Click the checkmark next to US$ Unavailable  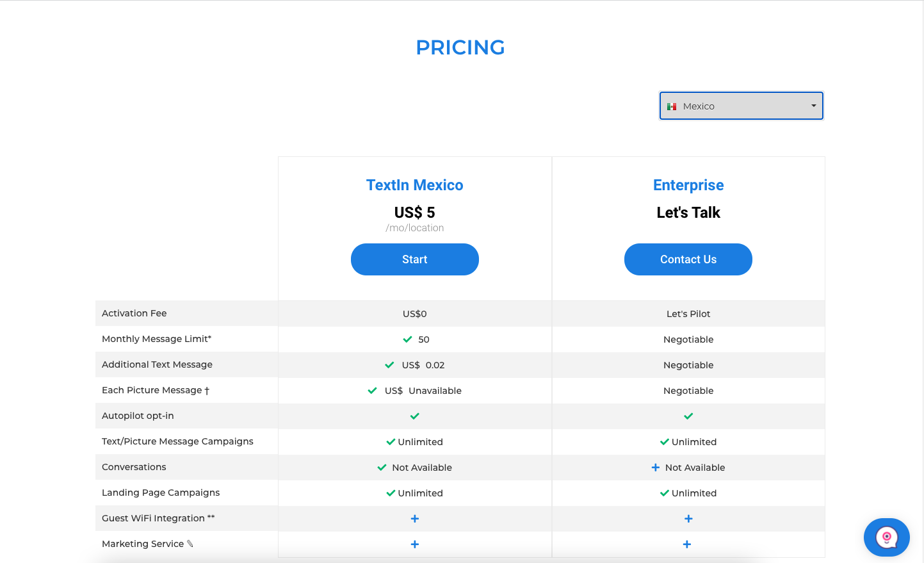click(373, 391)
